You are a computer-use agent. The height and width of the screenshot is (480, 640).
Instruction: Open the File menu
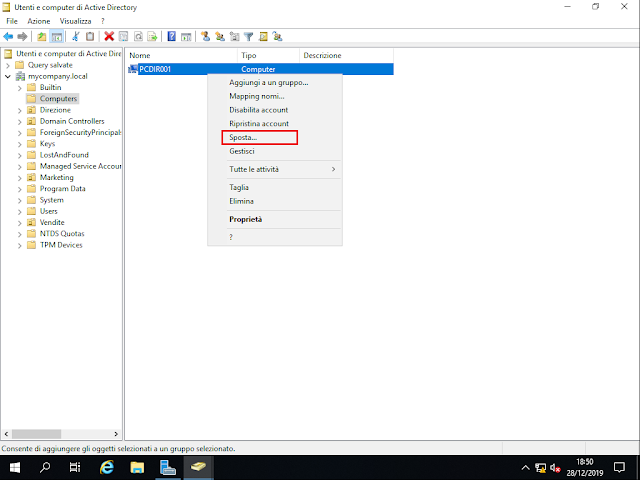point(12,21)
